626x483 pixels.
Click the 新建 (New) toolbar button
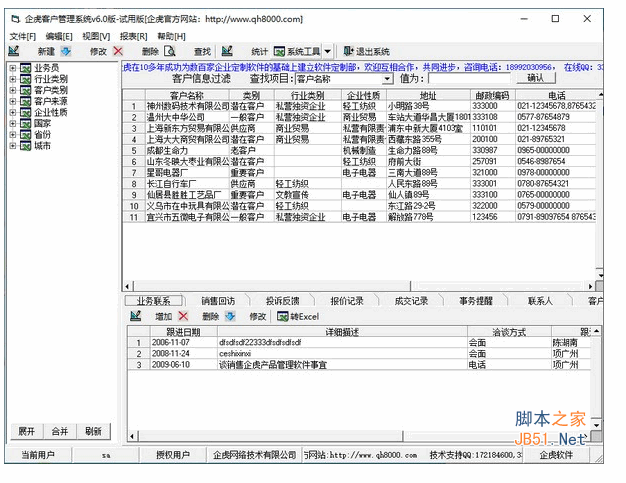[46, 51]
